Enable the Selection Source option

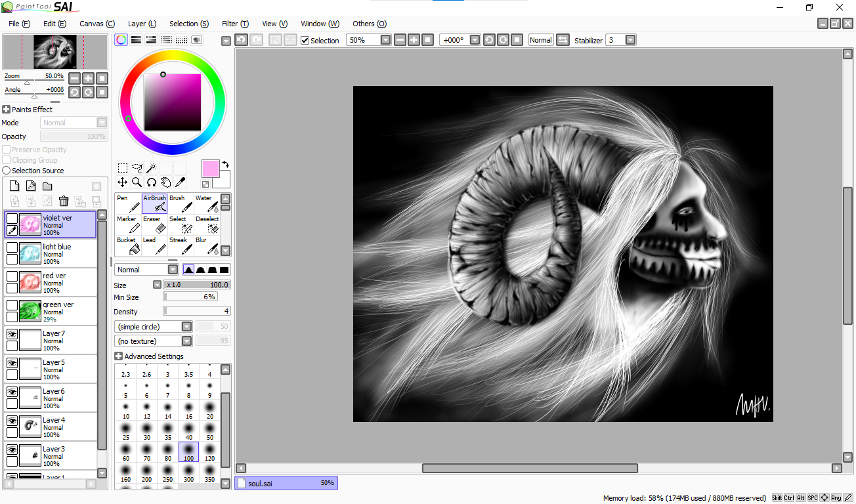(7, 171)
